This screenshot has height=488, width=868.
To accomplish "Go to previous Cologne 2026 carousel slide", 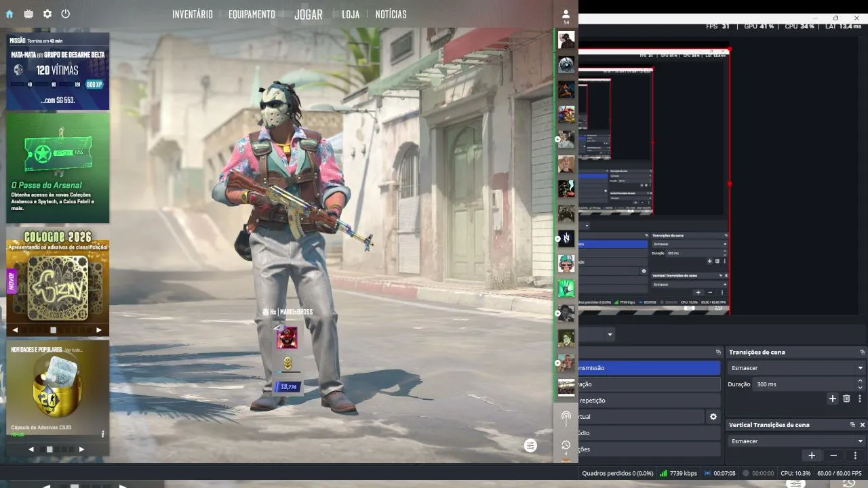I will (x=16, y=330).
